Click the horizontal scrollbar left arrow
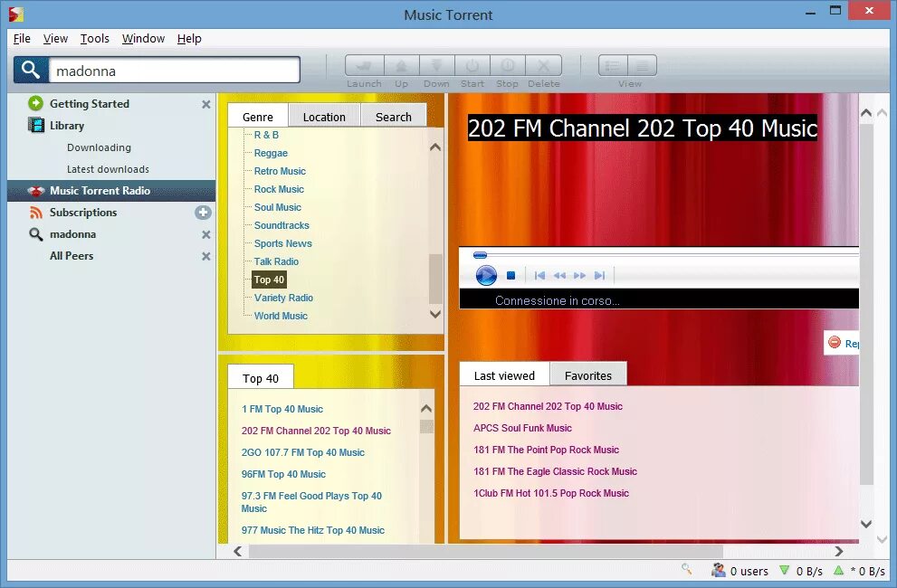The image size is (897, 588). (238, 552)
